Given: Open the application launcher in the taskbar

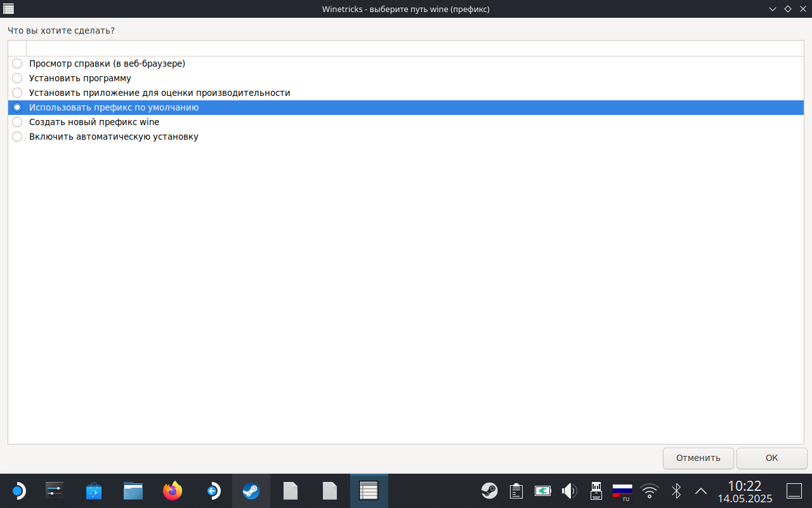Looking at the screenshot, I should (x=18, y=491).
